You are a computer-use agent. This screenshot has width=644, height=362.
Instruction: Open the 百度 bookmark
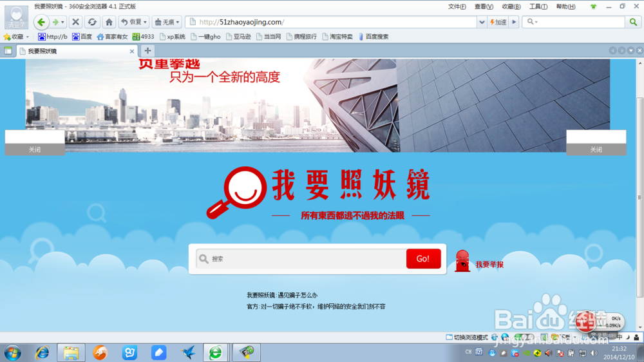[82, 37]
